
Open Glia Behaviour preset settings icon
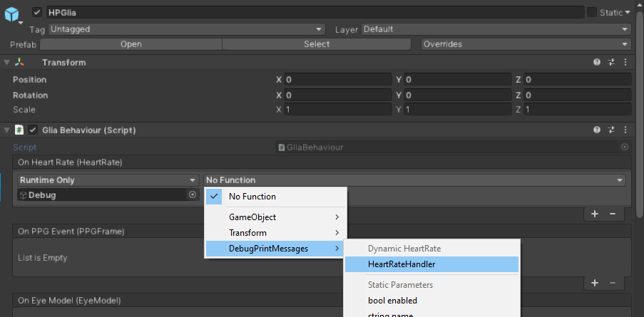[611, 130]
